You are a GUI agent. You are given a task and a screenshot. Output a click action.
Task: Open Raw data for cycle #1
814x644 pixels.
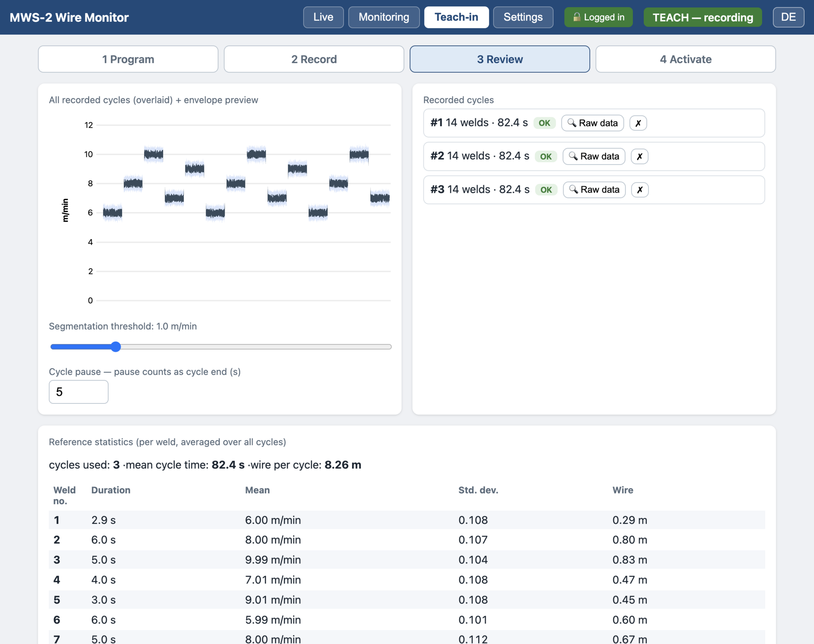tap(593, 123)
